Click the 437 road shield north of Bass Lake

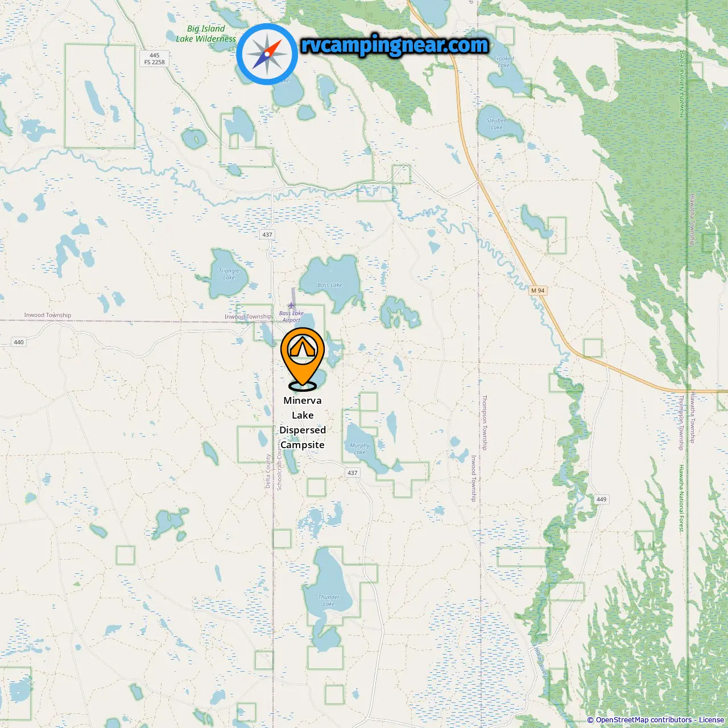(x=267, y=234)
